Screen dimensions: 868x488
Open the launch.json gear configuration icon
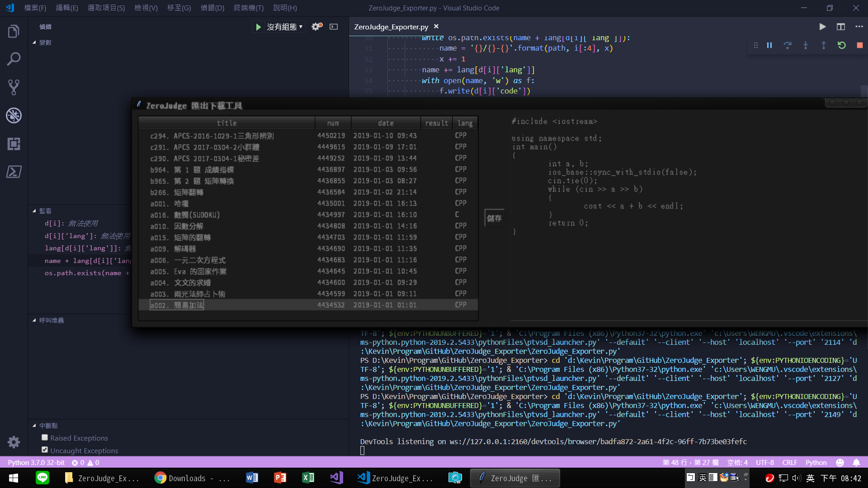[316, 27]
